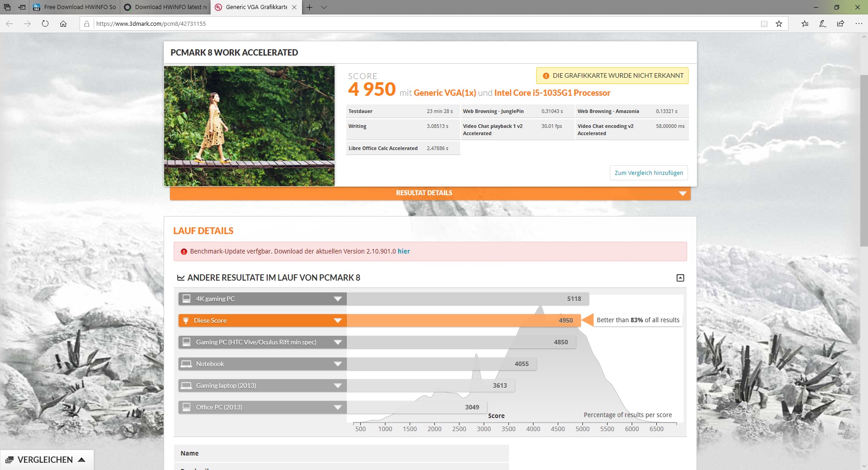Screen dimensions: 868x470
Task: Open the favorites hub
Action: 805,24
